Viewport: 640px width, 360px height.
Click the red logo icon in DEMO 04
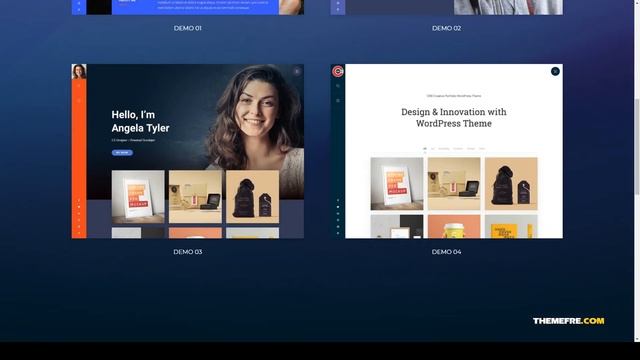point(338,71)
